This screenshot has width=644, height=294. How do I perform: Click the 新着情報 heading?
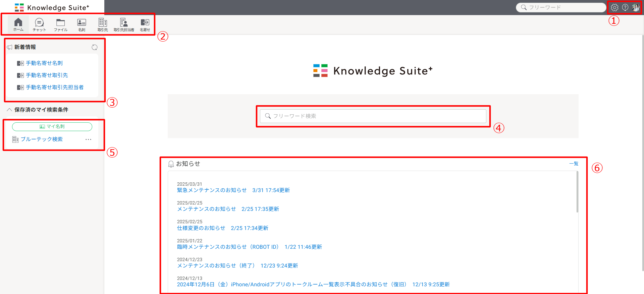click(25, 47)
